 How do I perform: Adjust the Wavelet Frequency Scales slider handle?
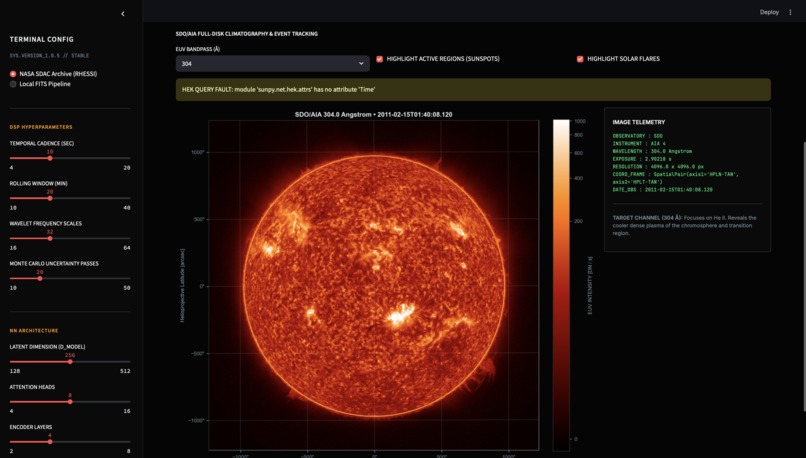coord(50,239)
